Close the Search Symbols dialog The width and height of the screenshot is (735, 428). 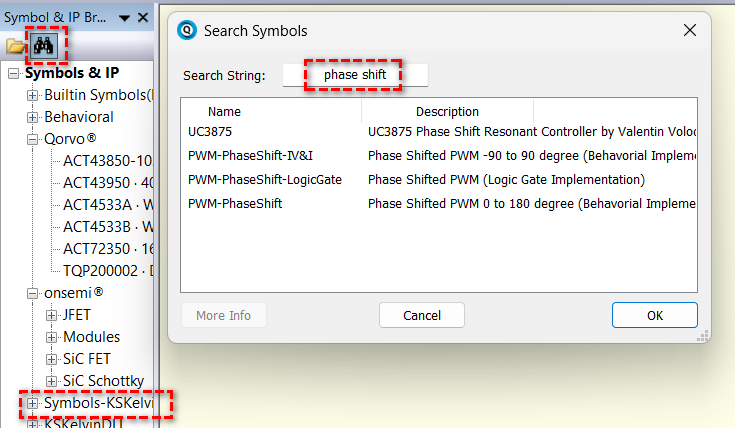(x=689, y=31)
